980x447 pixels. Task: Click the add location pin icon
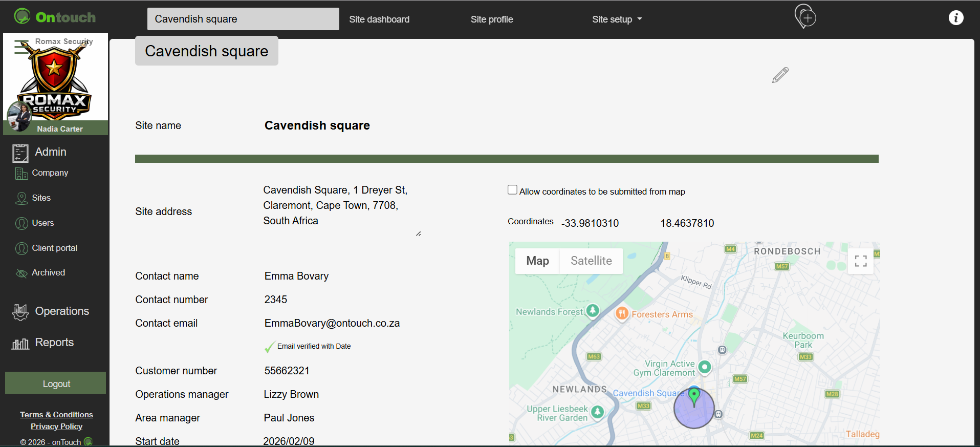(805, 17)
